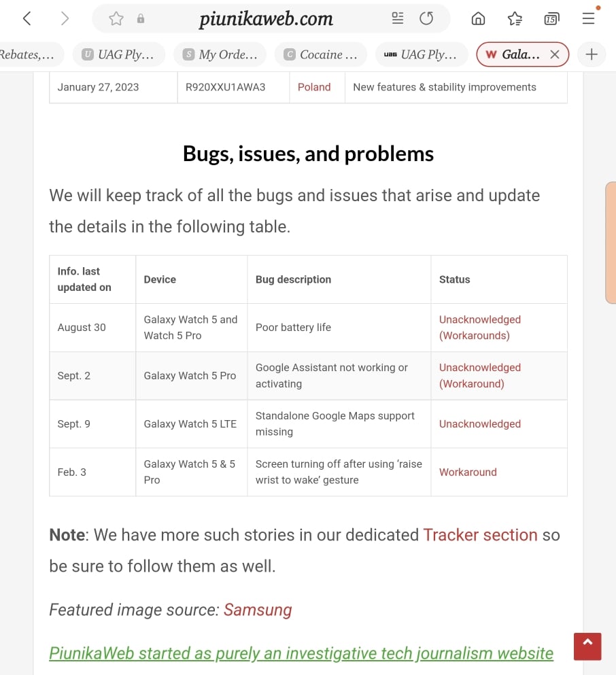Screen dimensions: 616x675
Task: Open the Samsung image source link
Action: [x=258, y=610]
